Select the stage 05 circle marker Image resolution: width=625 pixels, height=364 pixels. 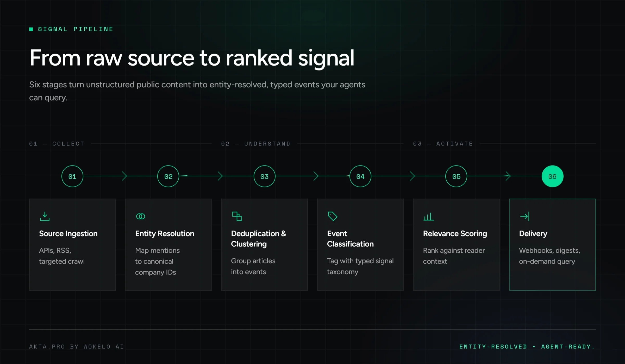tap(456, 176)
